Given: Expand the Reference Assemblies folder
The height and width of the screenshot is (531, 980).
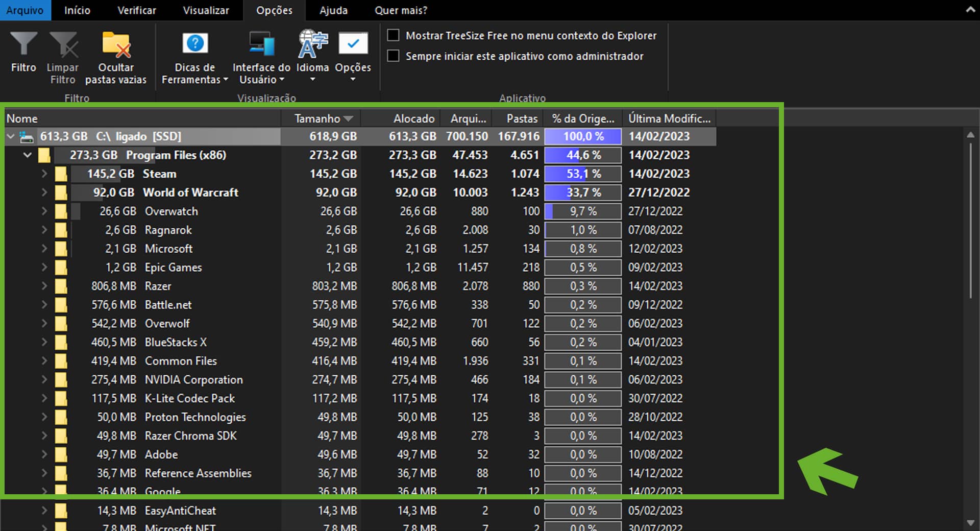Looking at the screenshot, I should point(44,473).
